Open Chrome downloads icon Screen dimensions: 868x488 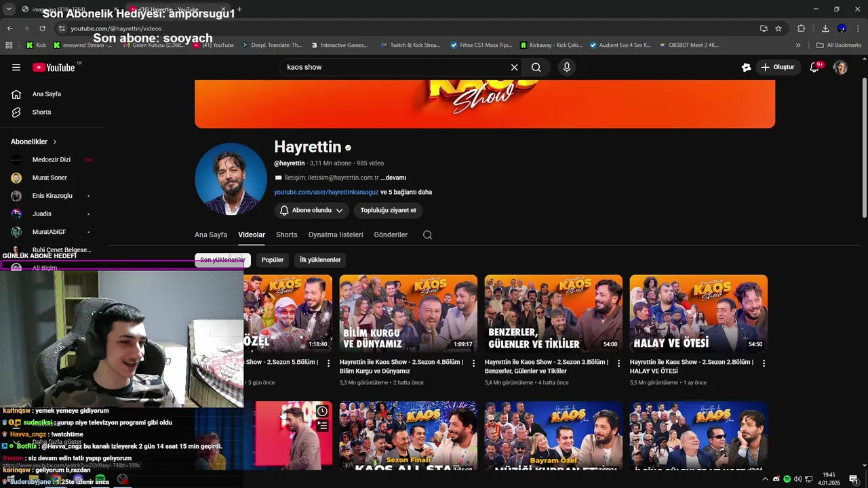pyautogui.click(x=825, y=28)
